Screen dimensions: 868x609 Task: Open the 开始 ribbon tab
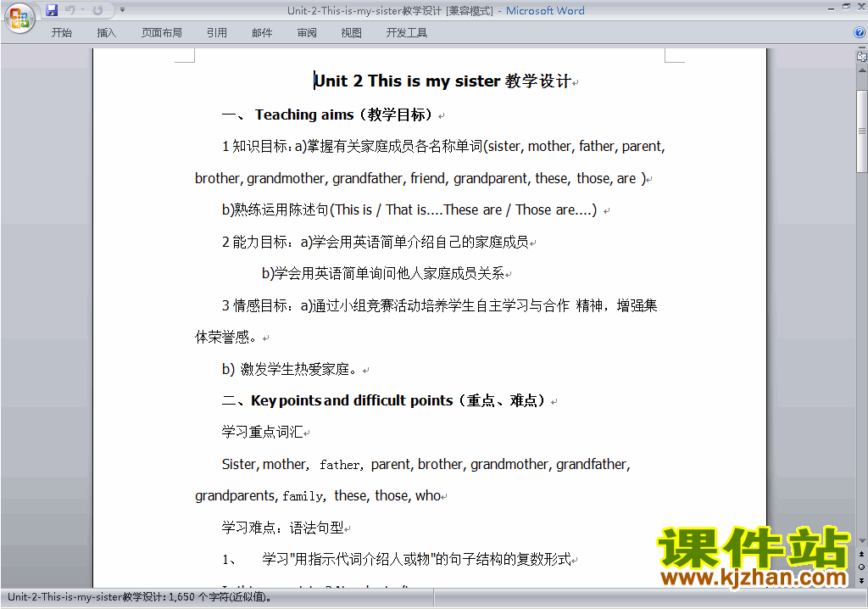[x=61, y=33]
